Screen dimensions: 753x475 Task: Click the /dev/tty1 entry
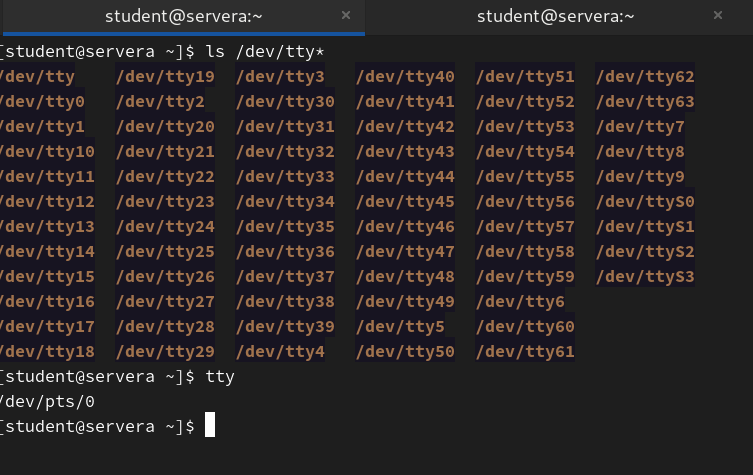point(42,126)
